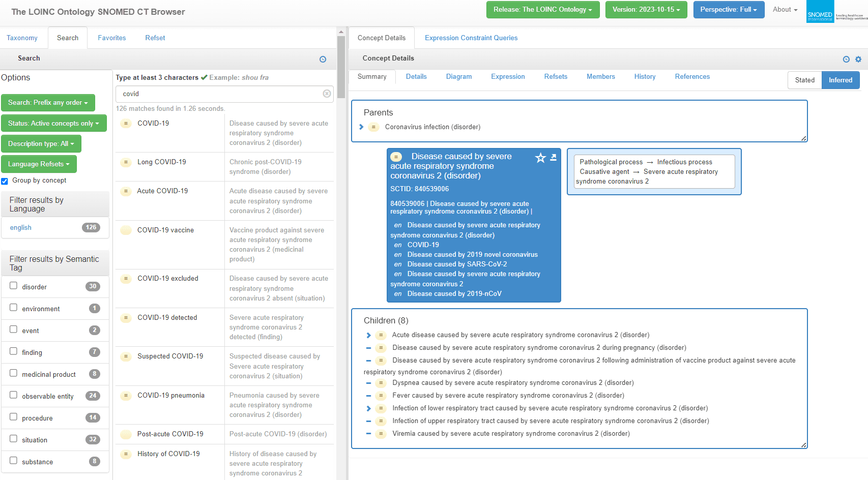Click the icon beside Viremia caused by SARS-CoV-2 child
The image size is (868, 480).
(381, 434)
